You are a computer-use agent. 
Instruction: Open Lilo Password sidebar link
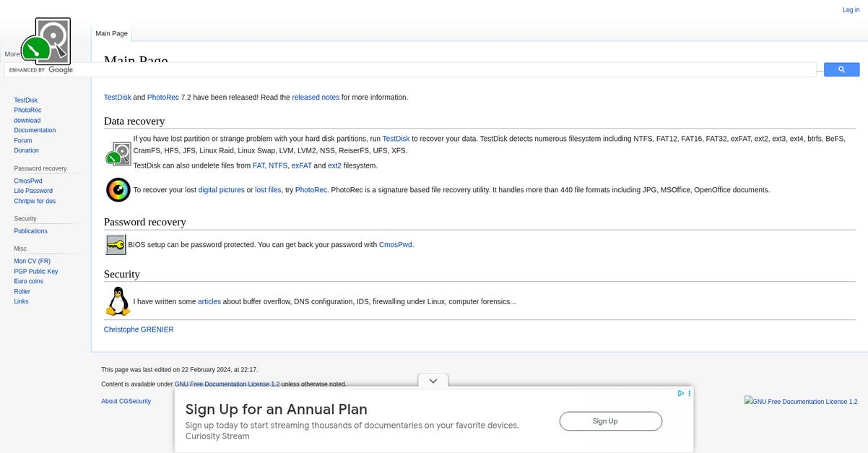pyautogui.click(x=33, y=191)
